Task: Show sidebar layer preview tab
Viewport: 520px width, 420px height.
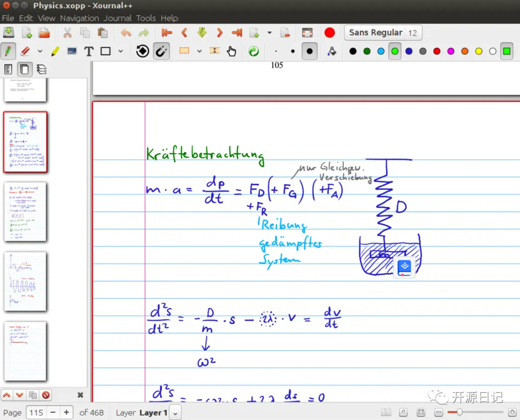Action: (x=41, y=69)
